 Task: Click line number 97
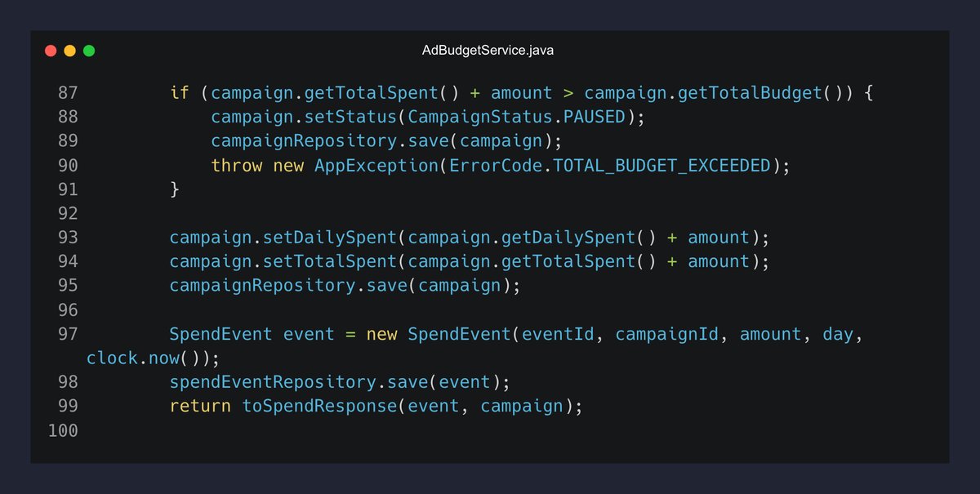(68, 333)
